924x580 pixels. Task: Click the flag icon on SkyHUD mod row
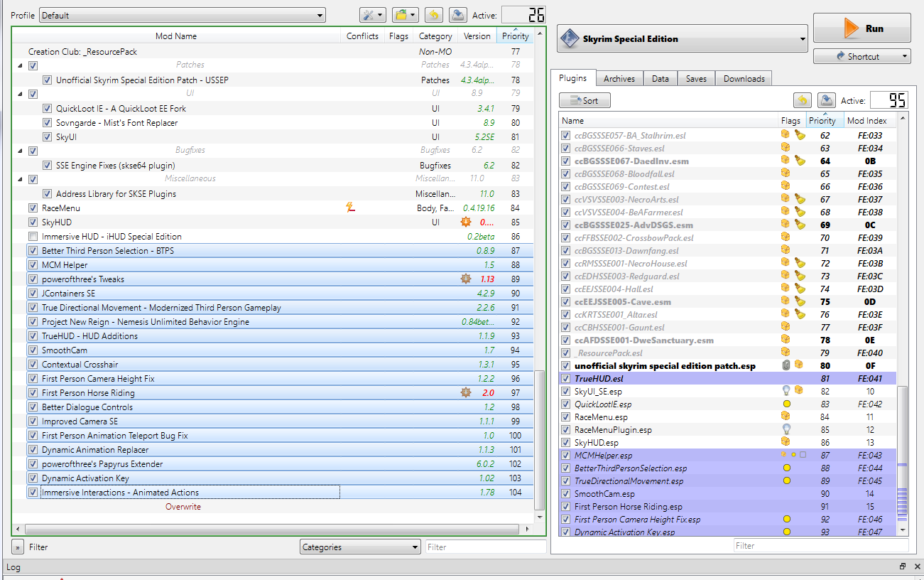(466, 222)
